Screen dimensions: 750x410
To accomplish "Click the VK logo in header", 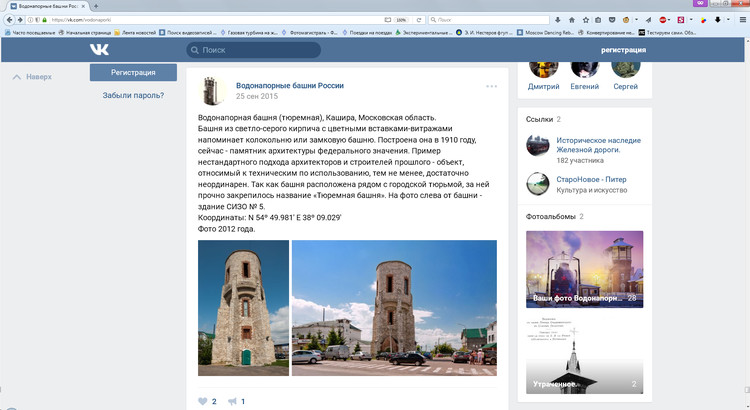I will point(99,49).
